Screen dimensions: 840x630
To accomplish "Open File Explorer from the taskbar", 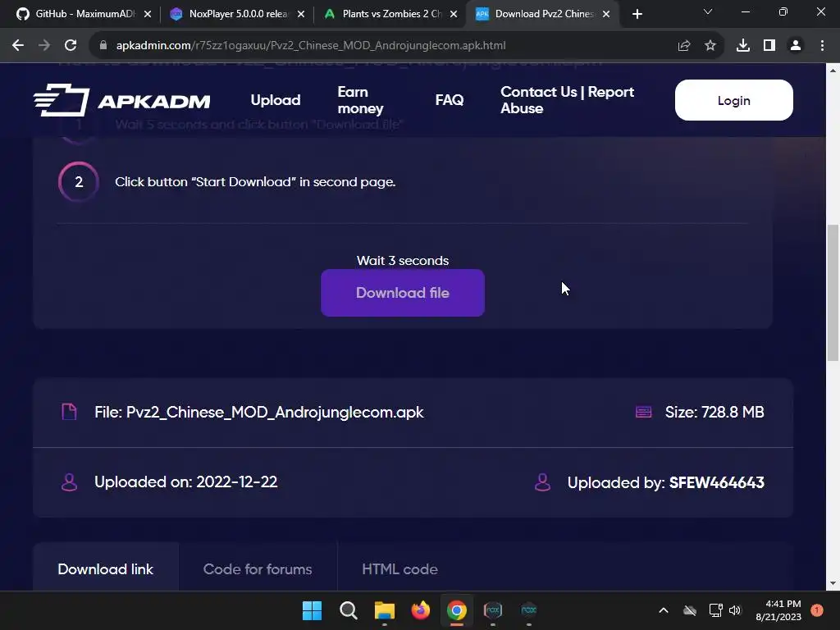I will [x=384, y=610].
